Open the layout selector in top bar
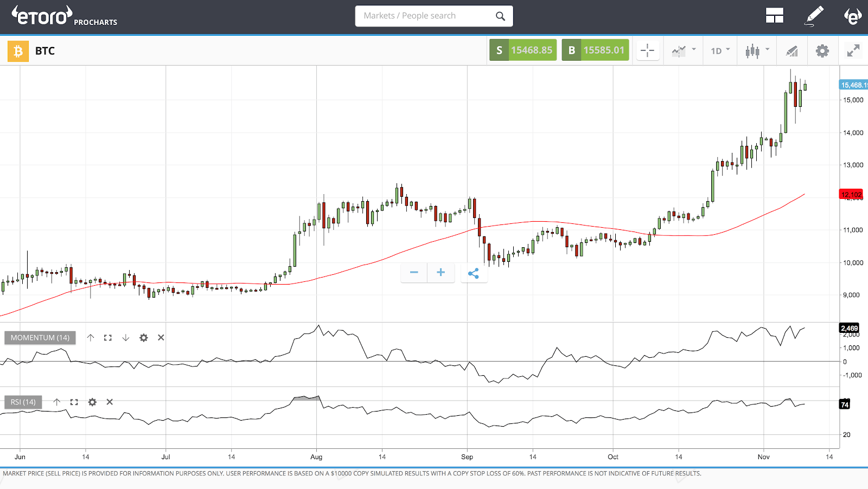 coord(775,16)
